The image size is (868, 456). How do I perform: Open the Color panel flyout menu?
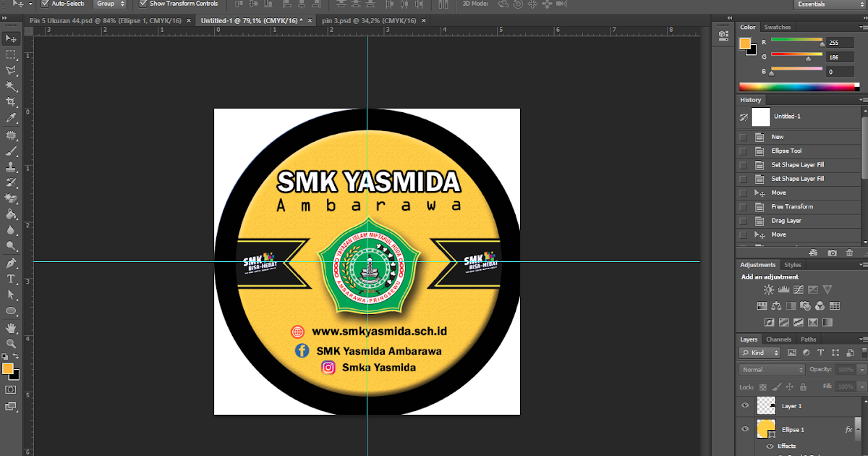(863, 28)
